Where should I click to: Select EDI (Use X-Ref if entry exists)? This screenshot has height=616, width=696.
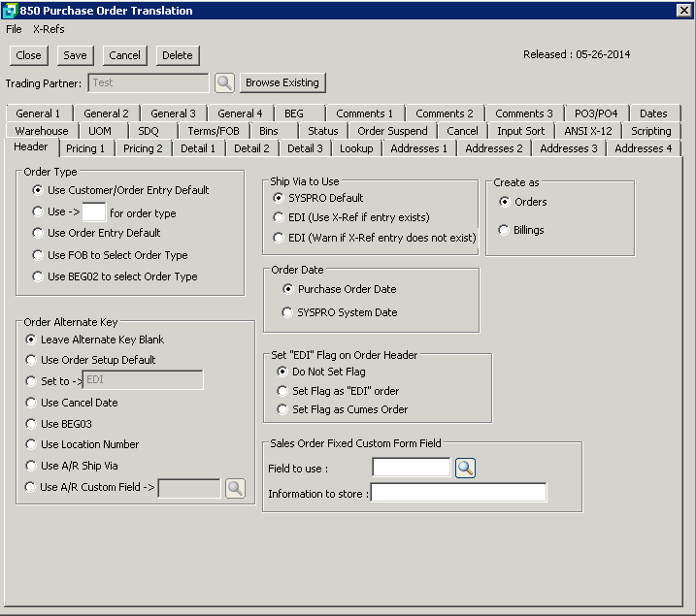[x=279, y=217]
